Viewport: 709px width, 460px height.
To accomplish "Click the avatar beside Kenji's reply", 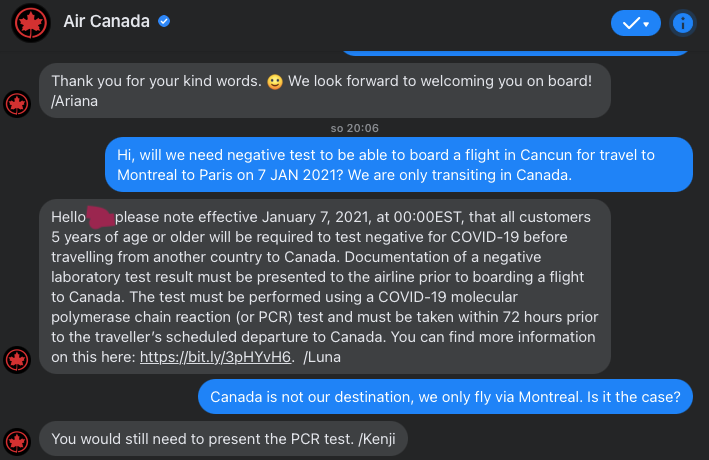I will 17,439.
